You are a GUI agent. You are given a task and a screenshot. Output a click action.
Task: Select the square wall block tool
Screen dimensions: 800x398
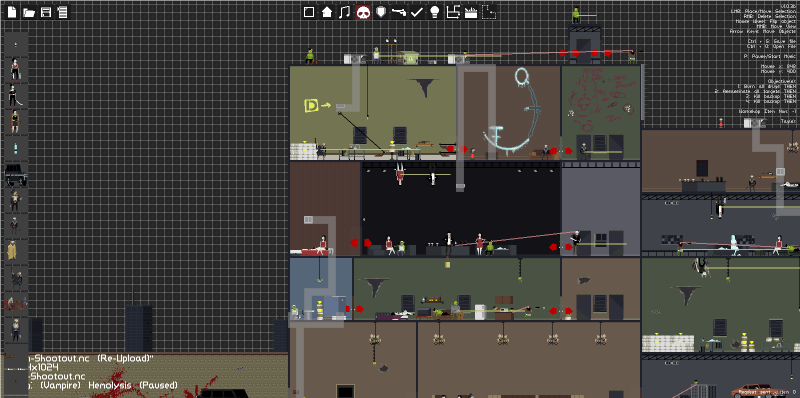309,12
